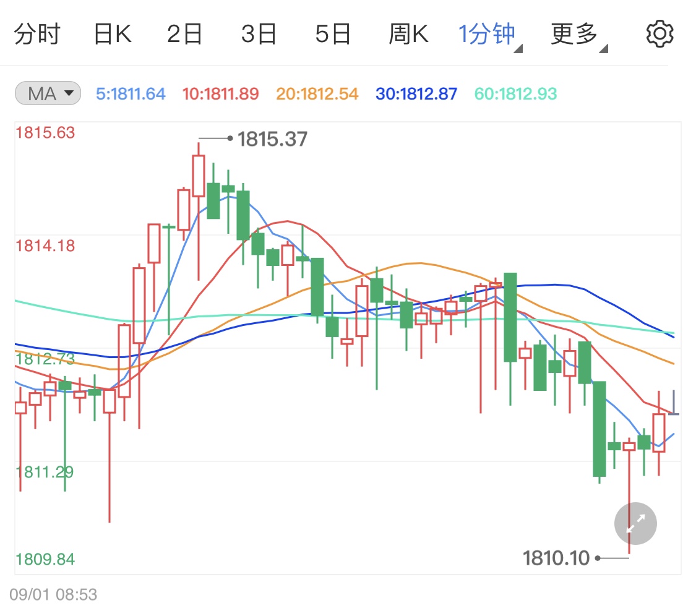
Task: Select the 3日 period tab
Action: (259, 34)
